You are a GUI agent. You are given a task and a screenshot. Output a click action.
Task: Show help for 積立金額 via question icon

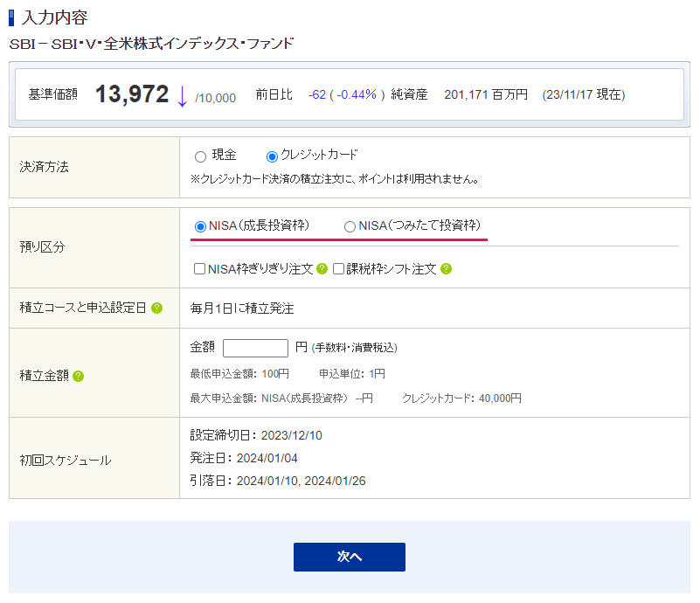(79, 376)
